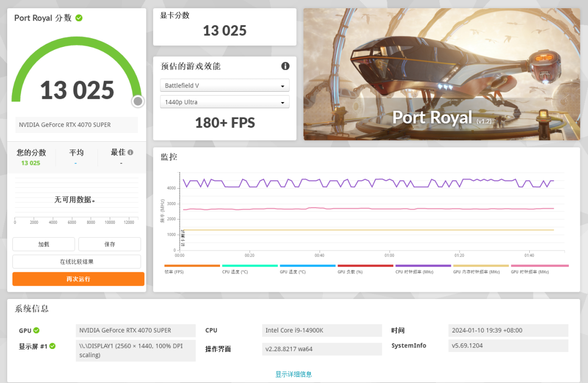The width and height of the screenshot is (588, 383).
Task: Click the Port Royal benchmark artwork thumbnail
Action: click(x=442, y=74)
